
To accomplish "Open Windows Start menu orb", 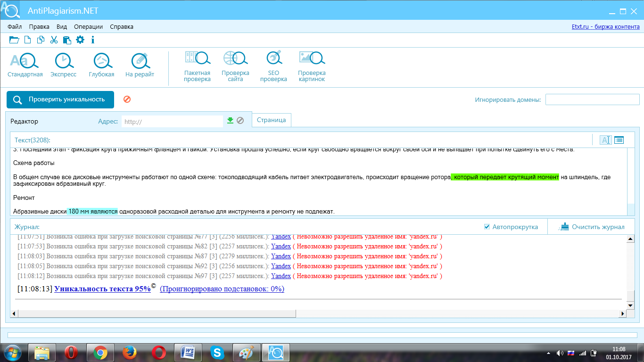I will tap(13, 353).
